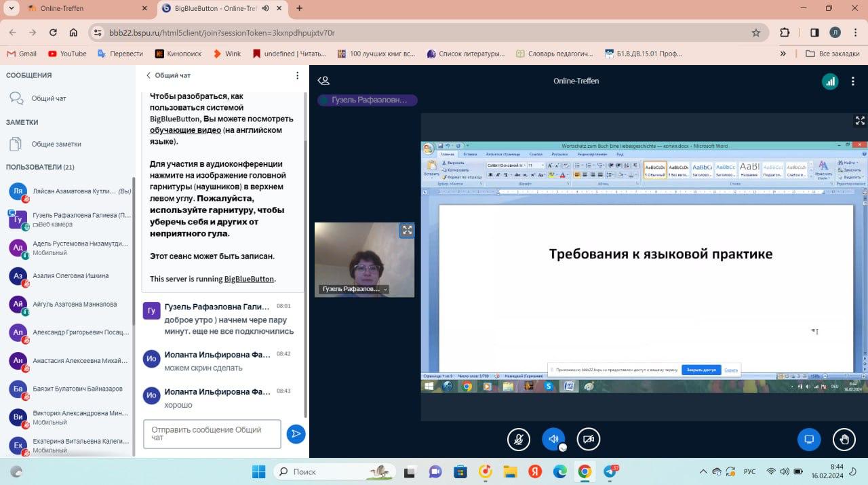The image size is (868, 485).
Task: Bookmark this page with the star icon
Action: (756, 33)
